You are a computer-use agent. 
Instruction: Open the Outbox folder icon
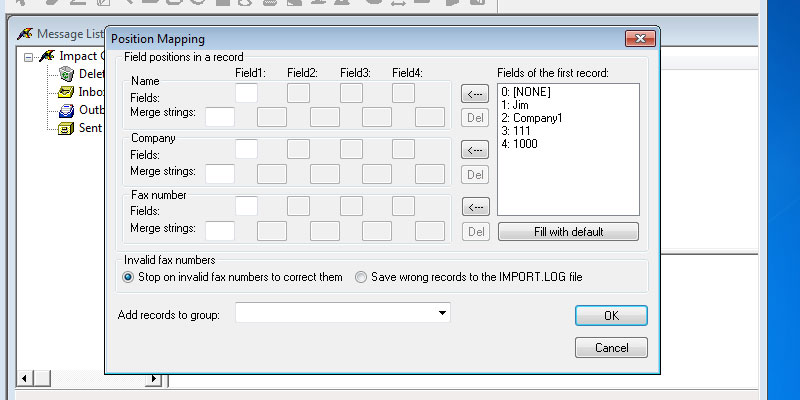pyautogui.click(x=67, y=110)
